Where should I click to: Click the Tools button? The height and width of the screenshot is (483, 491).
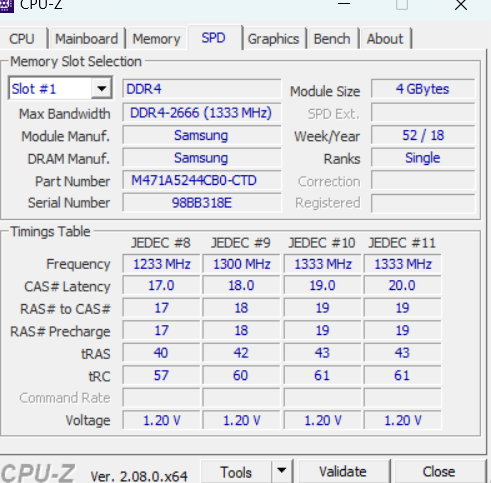pos(236,472)
